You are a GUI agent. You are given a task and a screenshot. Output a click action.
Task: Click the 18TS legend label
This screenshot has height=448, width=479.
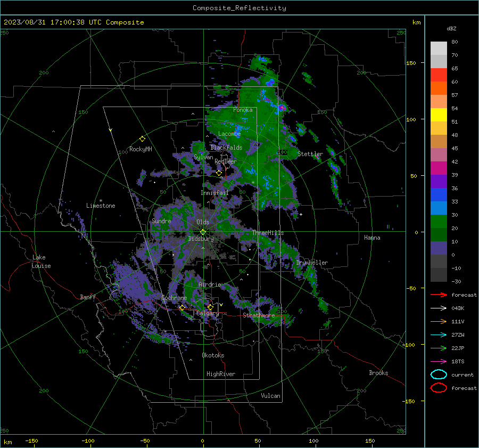pos(458,362)
